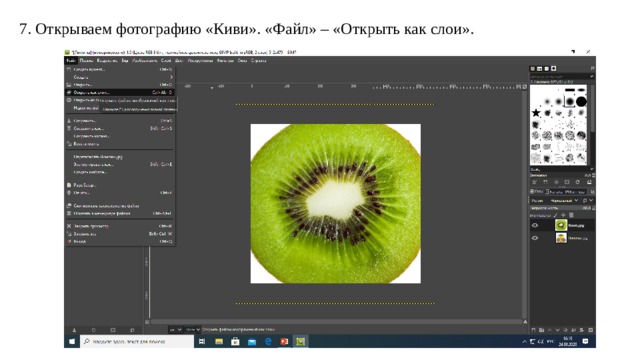Hide the Киви.jpg layer via eye icon
640x360 pixels.
click(535, 225)
